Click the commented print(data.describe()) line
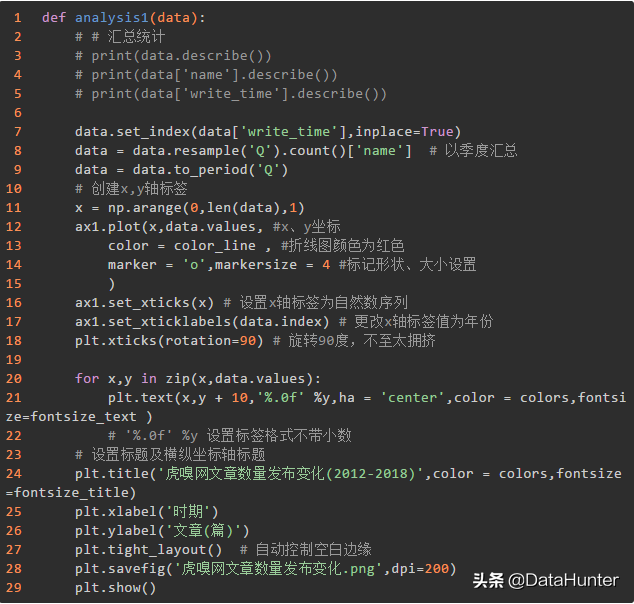The width and height of the screenshot is (634, 604). click(172, 55)
